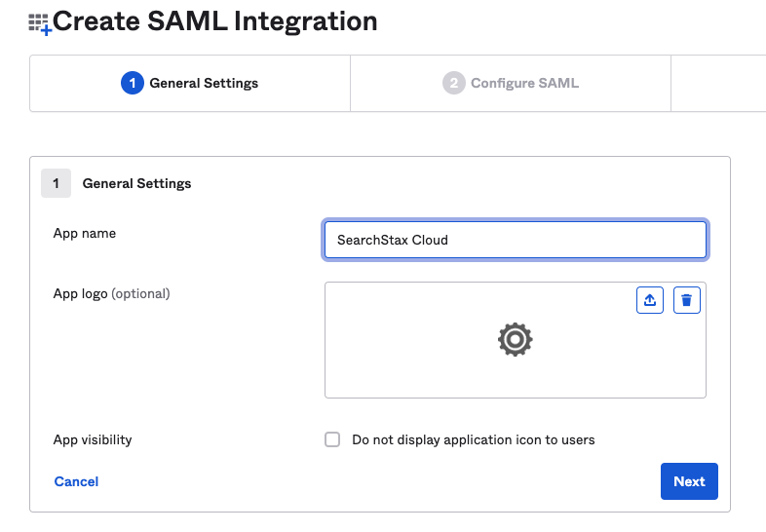The width and height of the screenshot is (766, 532).
Task: Click the App logo (optional) label
Action: pos(111,294)
